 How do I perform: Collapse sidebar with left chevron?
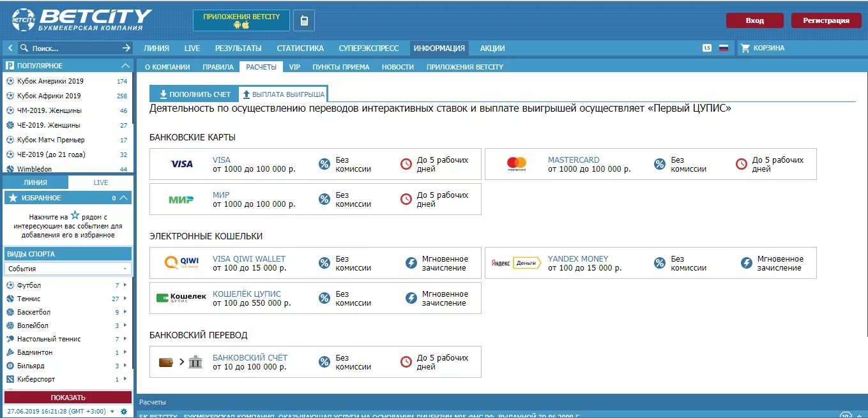(x=10, y=48)
